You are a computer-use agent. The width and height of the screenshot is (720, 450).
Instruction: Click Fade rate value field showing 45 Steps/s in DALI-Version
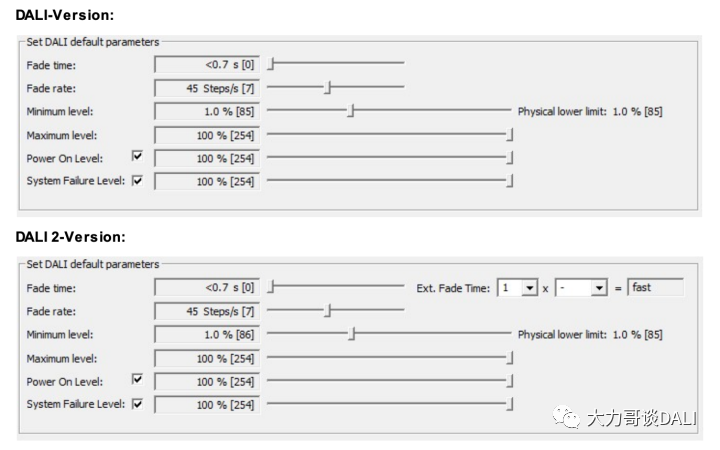point(207,88)
